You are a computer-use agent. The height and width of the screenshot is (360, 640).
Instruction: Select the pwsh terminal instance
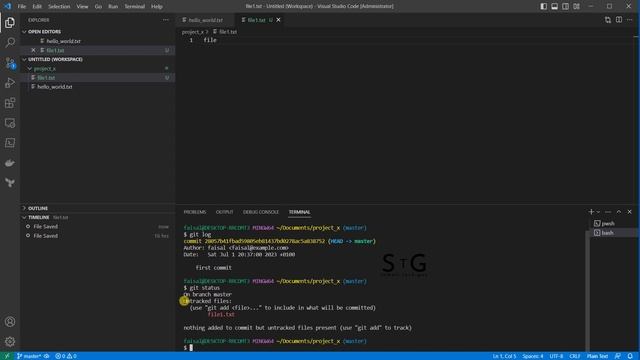(608, 223)
